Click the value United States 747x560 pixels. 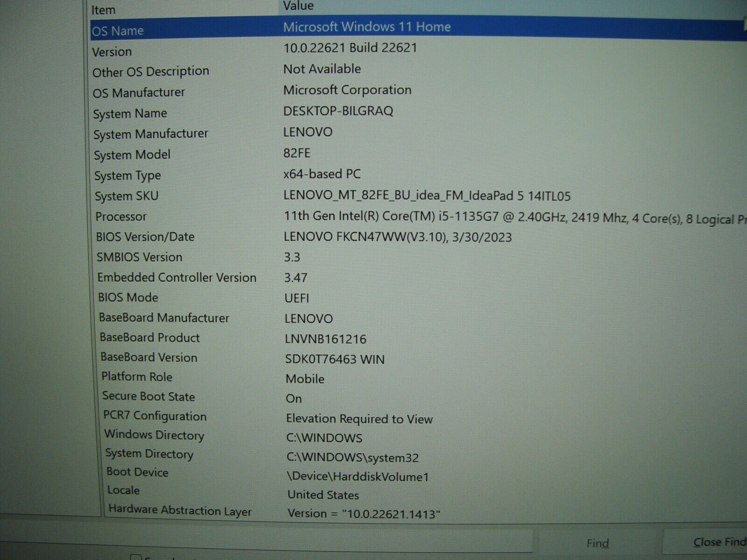[324, 495]
